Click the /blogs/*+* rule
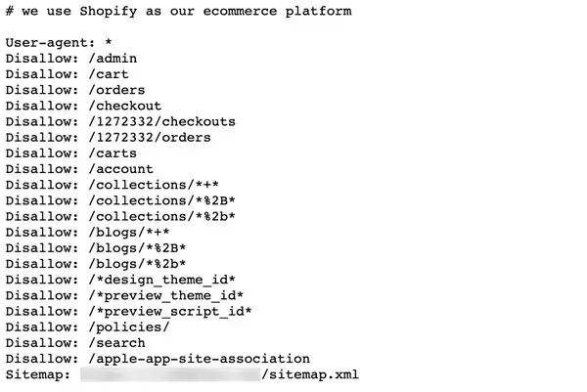The height and width of the screenshot is (392, 587). (x=129, y=233)
